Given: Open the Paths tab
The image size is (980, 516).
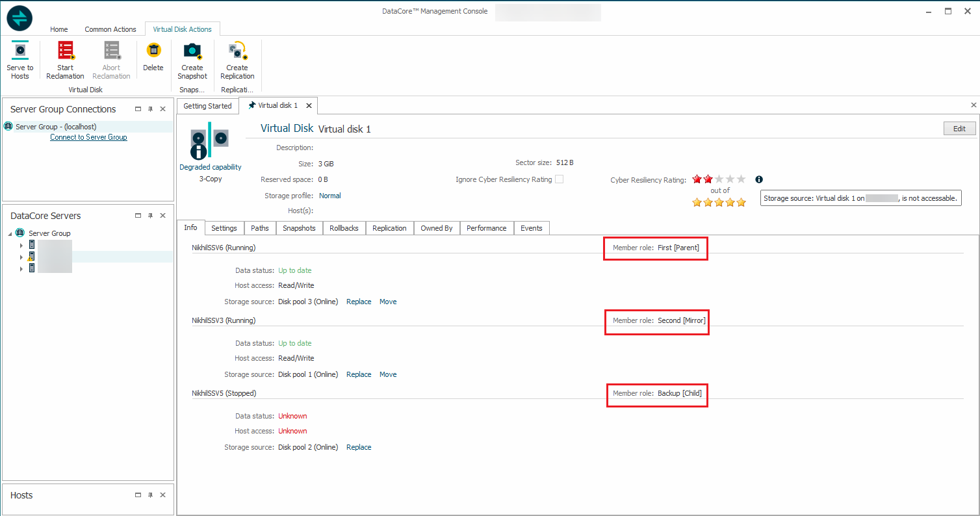Looking at the screenshot, I should point(260,228).
